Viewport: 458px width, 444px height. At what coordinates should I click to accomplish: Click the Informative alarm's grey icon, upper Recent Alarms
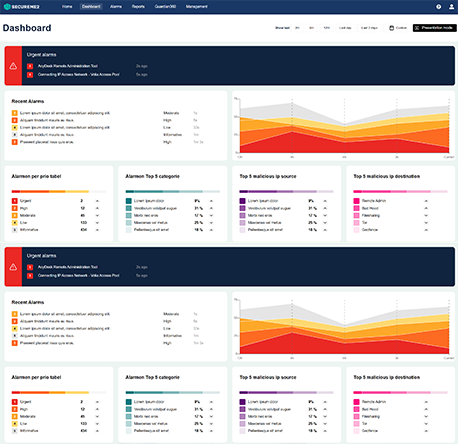pyautogui.click(x=15, y=135)
